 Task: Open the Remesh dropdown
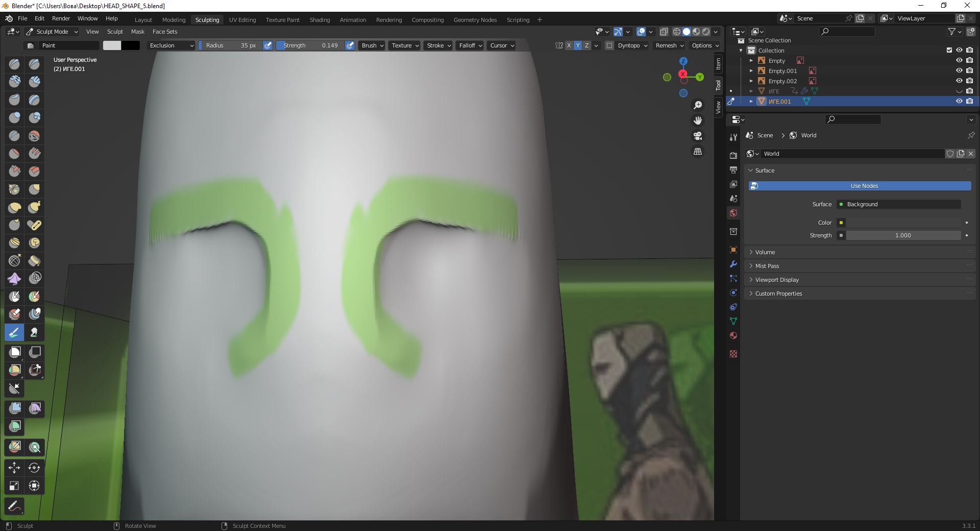pyautogui.click(x=669, y=45)
